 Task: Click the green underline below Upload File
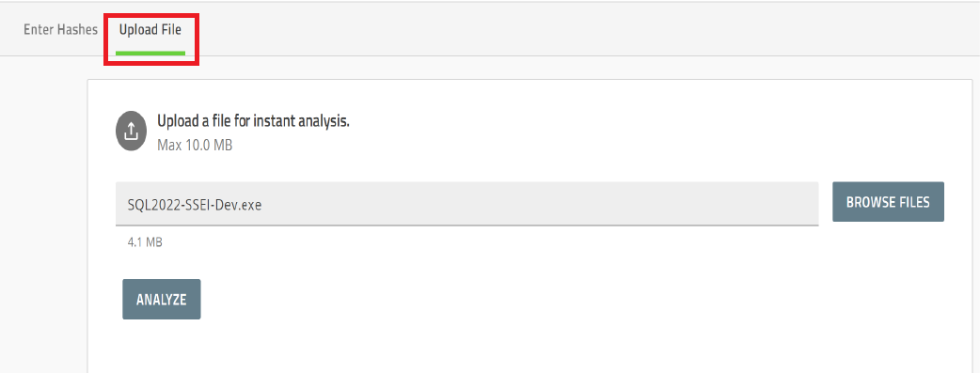[x=150, y=54]
